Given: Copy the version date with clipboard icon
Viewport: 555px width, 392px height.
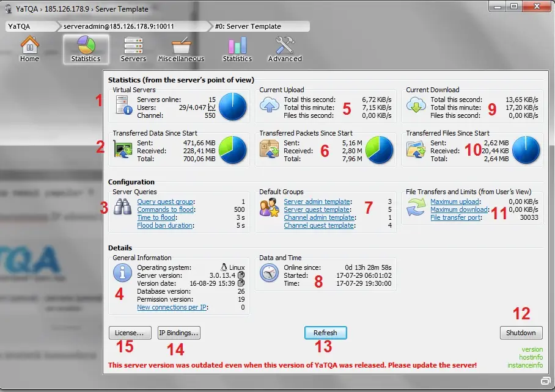Looking at the screenshot, I should click(241, 283).
